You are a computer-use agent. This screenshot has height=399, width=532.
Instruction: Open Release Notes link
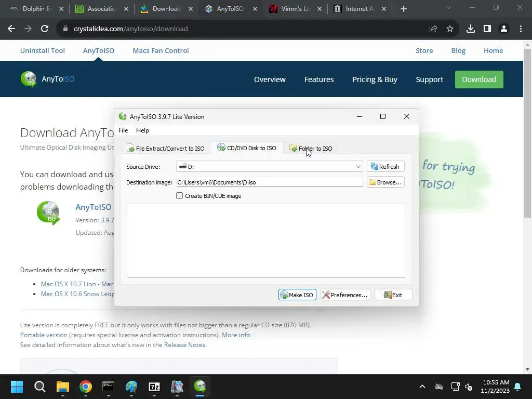184,345
